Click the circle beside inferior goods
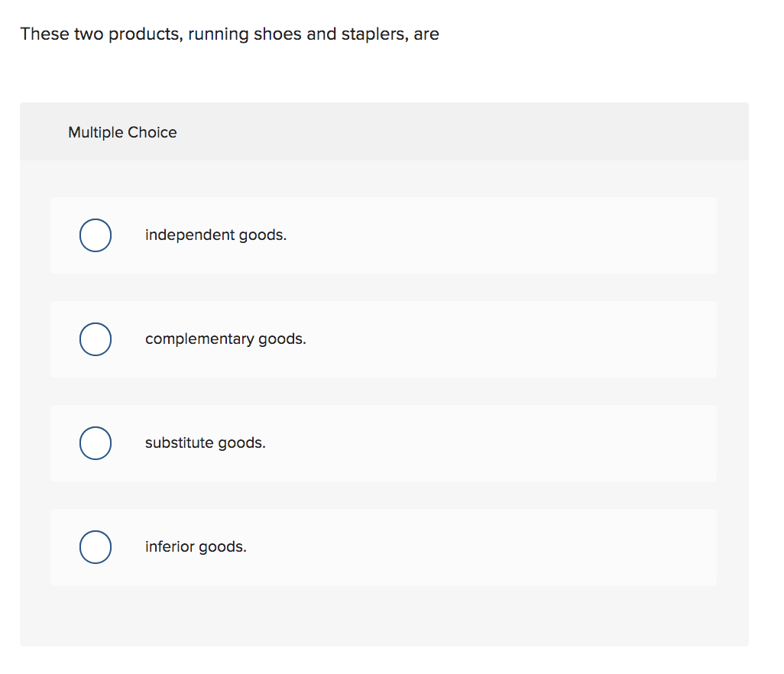Image resolution: width=784 pixels, height=674 pixels. coord(95,547)
